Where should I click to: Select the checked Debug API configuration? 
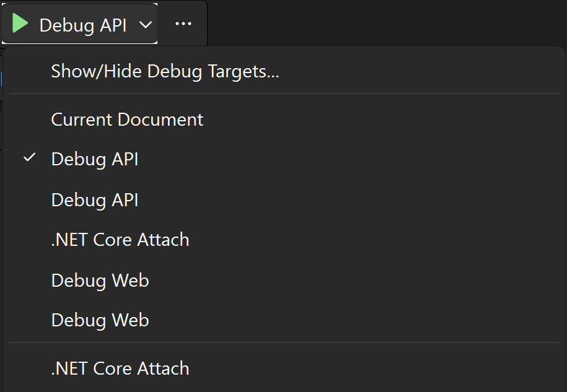94,159
